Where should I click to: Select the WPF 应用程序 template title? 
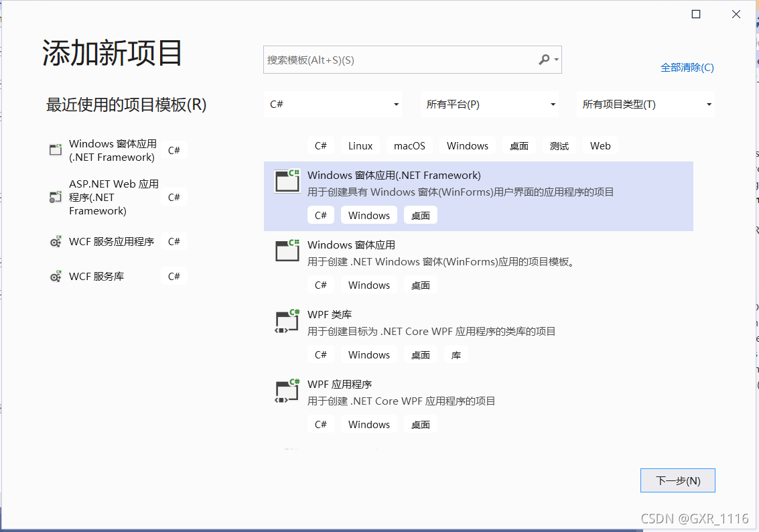click(340, 385)
